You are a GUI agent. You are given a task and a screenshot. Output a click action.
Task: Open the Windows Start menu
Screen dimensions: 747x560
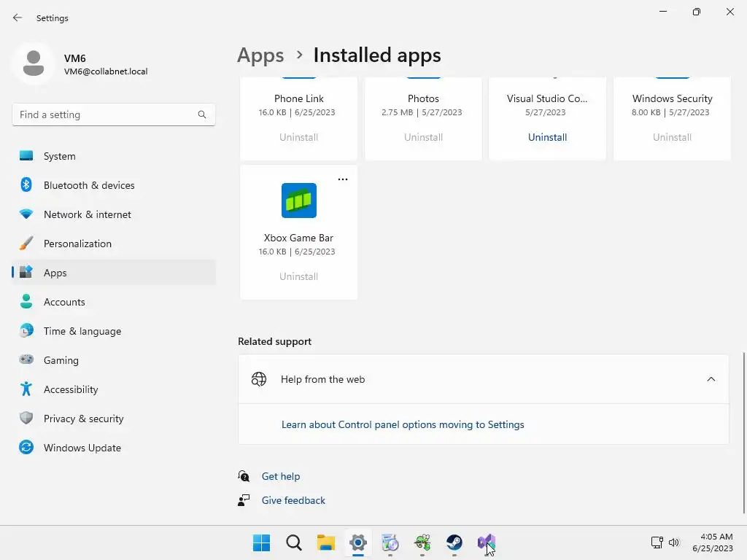(261, 542)
